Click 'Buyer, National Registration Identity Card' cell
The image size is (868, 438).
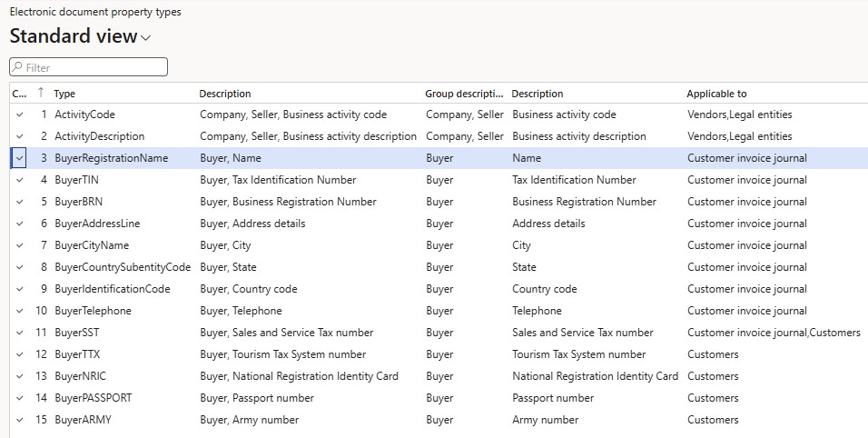coord(299,376)
